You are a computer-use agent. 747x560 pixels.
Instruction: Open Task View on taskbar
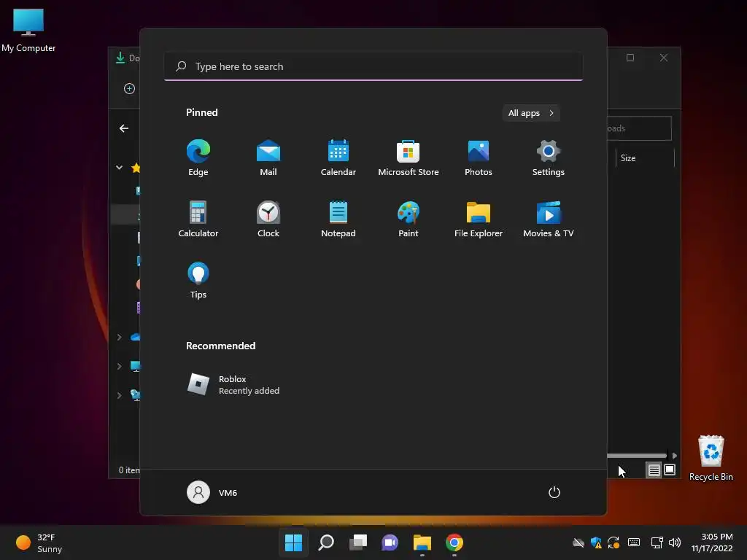(x=357, y=542)
